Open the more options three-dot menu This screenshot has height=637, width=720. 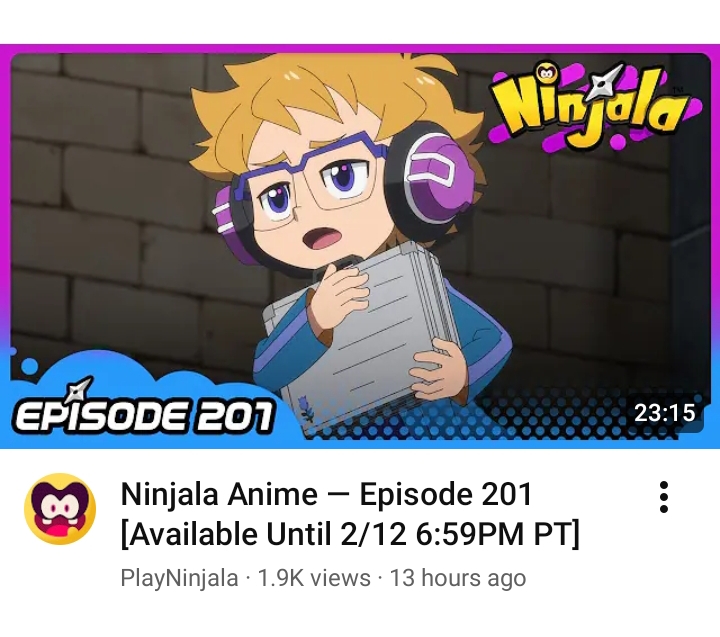coord(664,497)
